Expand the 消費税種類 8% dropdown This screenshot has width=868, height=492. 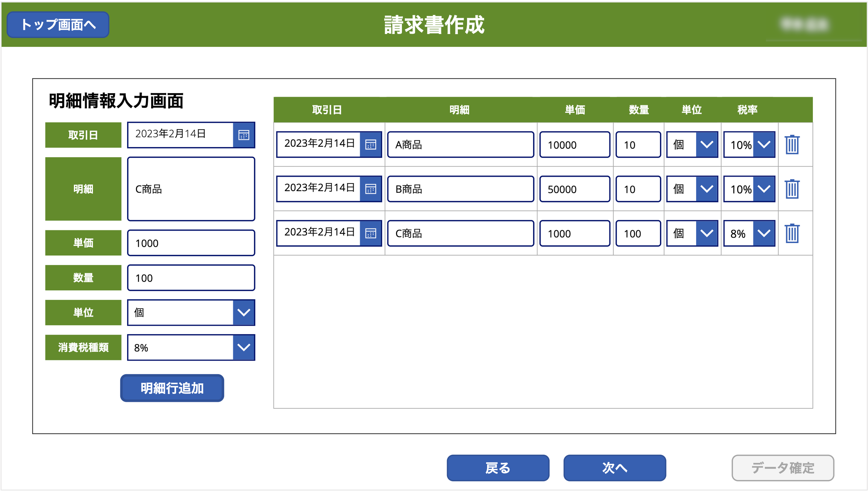point(244,347)
